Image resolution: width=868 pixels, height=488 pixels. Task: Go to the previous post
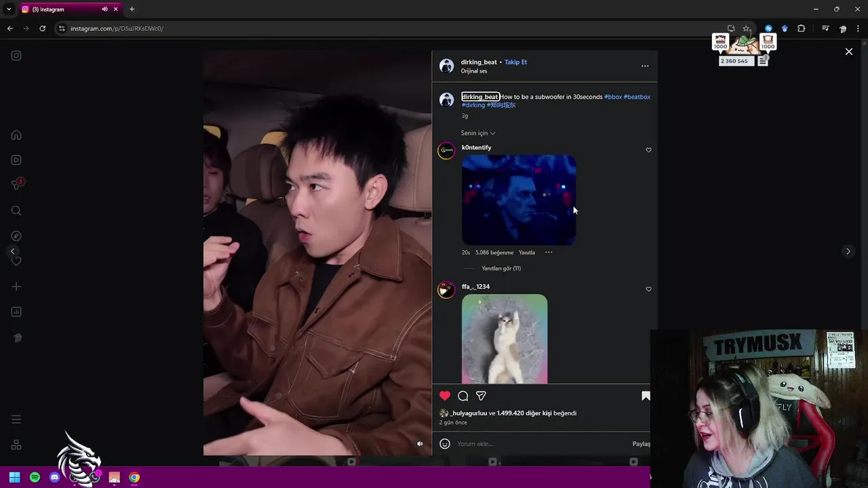12,251
